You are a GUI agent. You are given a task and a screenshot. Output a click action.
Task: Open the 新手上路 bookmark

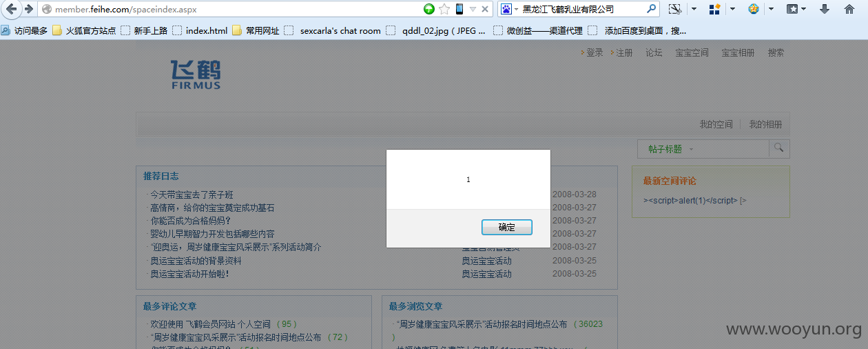pyautogui.click(x=144, y=30)
